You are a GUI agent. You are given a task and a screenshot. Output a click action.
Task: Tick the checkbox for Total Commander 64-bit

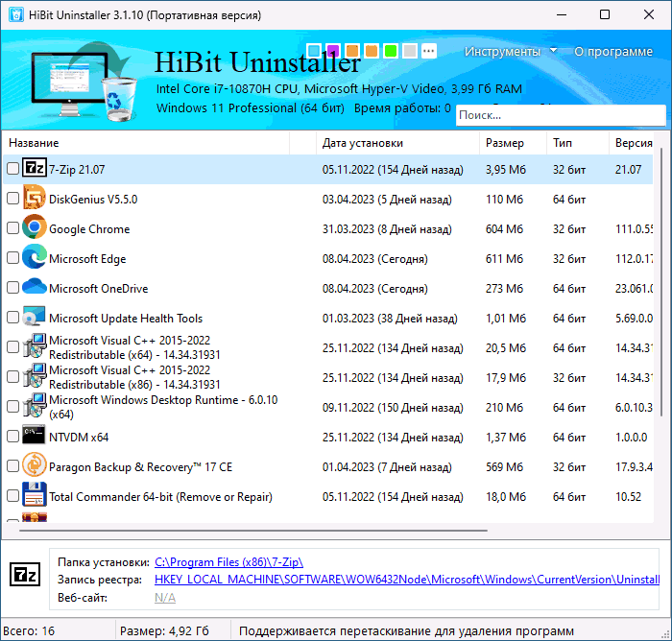tap(12, 496)
